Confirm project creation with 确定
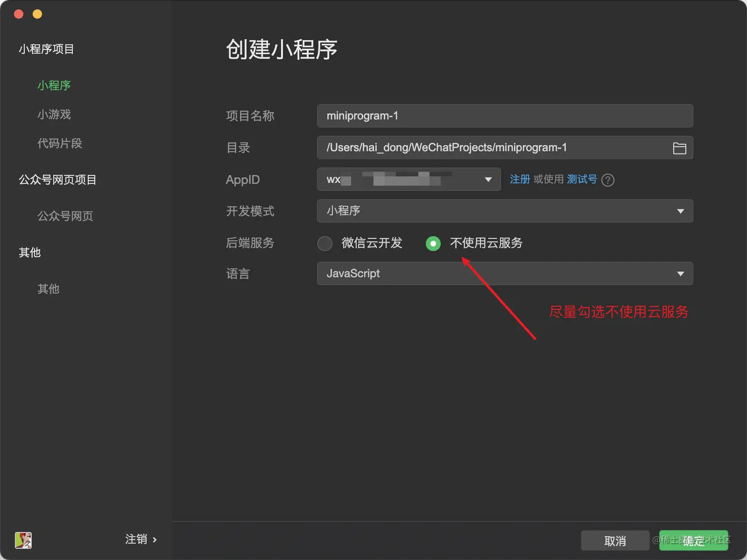Viewport: 747px width, 560px height. tap(694, 541)
